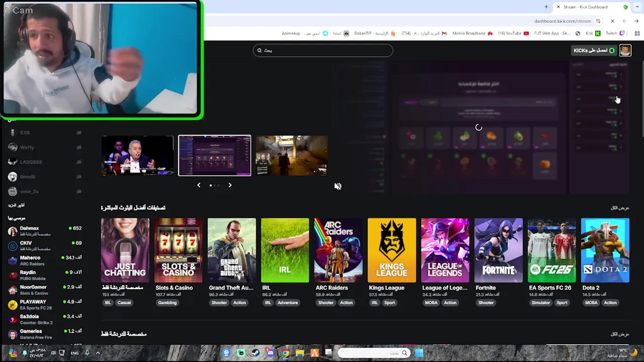The width and height of the screenshot is (644, 362).
Task: Open the user profile avatar menu
Action: [x=625, y=50]
